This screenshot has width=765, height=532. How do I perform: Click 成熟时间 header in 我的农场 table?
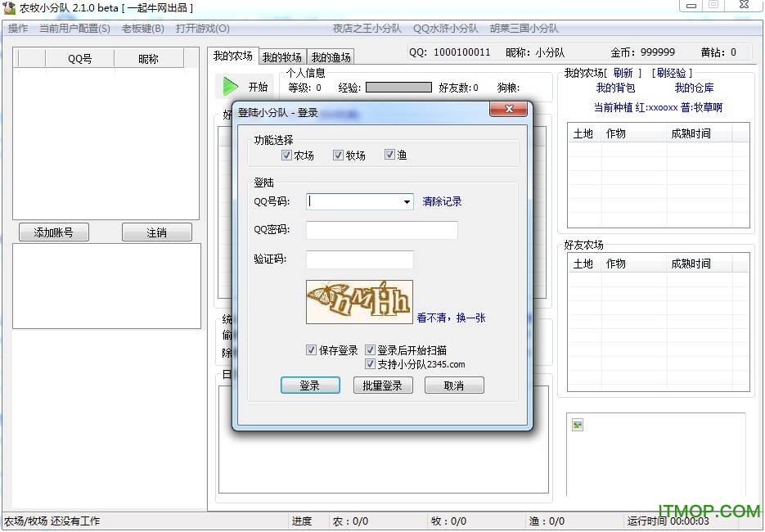pos(699,133)
